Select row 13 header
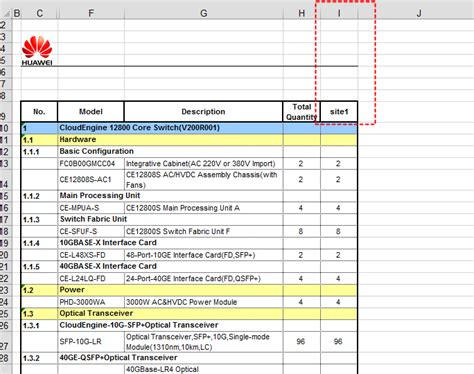The image size is (474, 374). [5, 164]
